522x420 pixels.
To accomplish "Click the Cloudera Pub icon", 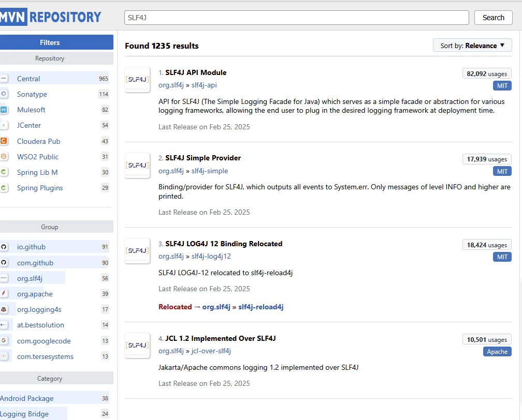I will click(x=4, y=141).
